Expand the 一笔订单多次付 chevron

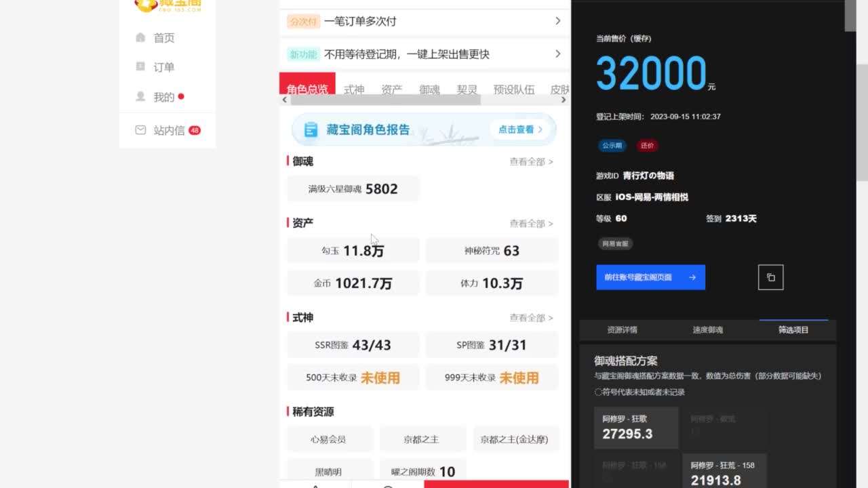click(x=558, y=21)
